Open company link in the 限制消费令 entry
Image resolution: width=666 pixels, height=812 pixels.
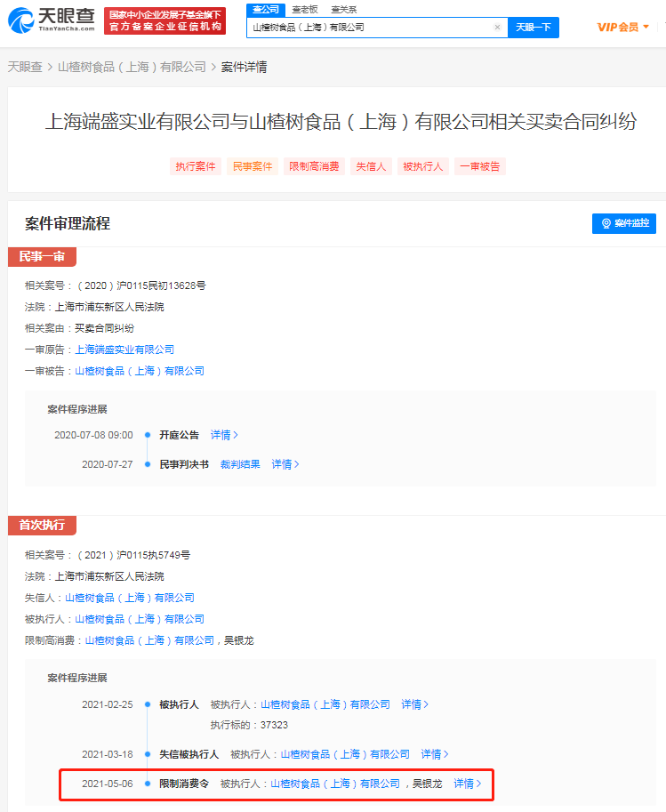[x=335, y=784]
